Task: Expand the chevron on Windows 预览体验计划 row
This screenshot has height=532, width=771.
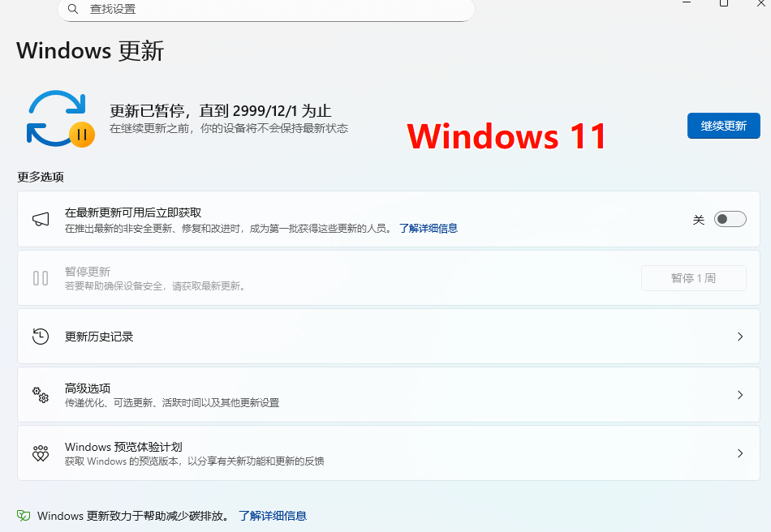Action: tap(740, 453)
